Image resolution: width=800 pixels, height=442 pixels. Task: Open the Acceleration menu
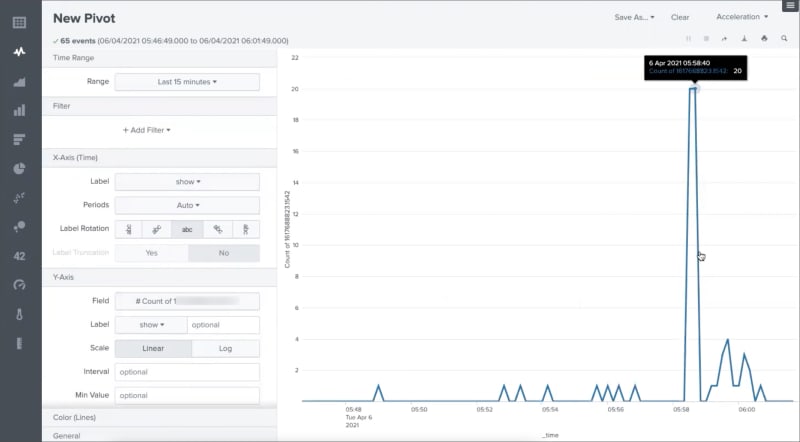pyautogui.click(x=742, y=17)
